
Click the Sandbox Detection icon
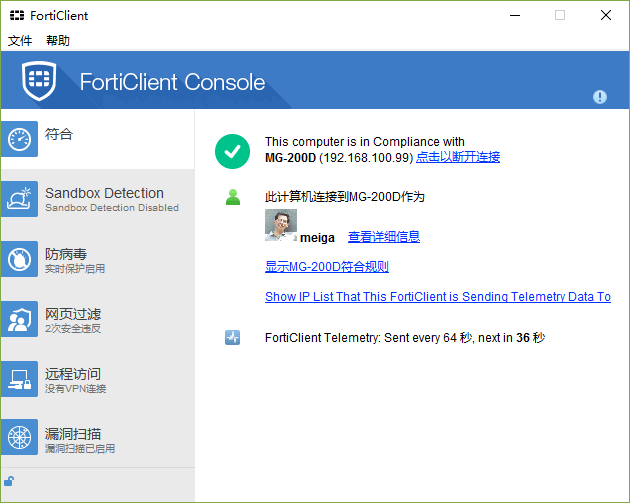tap(19, 199)
